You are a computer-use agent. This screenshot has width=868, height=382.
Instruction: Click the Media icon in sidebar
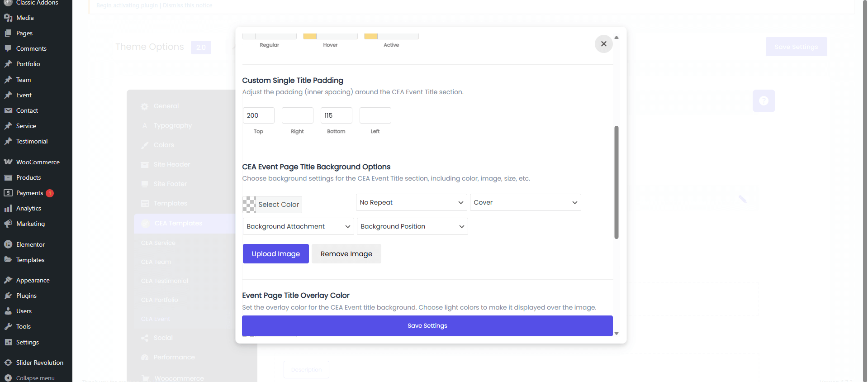pyautogui.click(x=8, y=18)
